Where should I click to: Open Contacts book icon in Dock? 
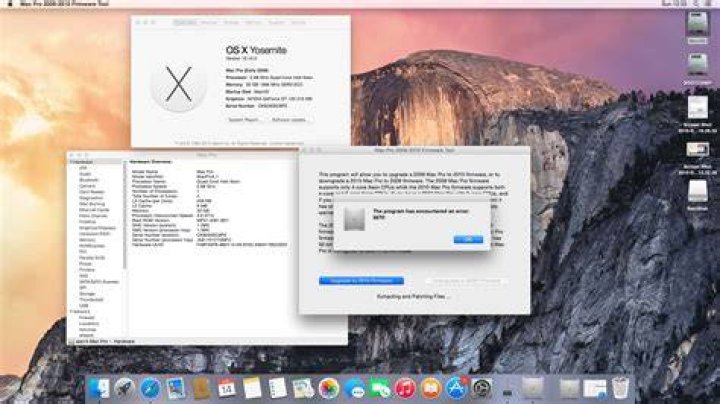coord(201,389)
